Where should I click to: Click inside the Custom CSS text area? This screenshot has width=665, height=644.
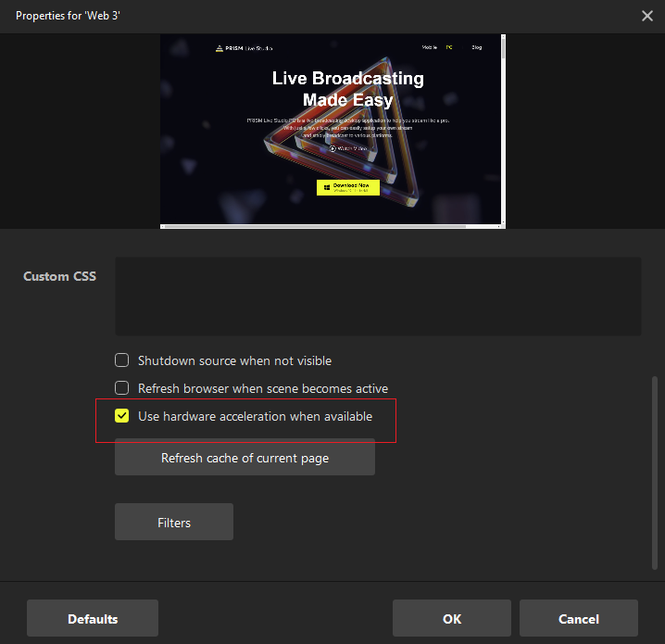pos(378,297)
